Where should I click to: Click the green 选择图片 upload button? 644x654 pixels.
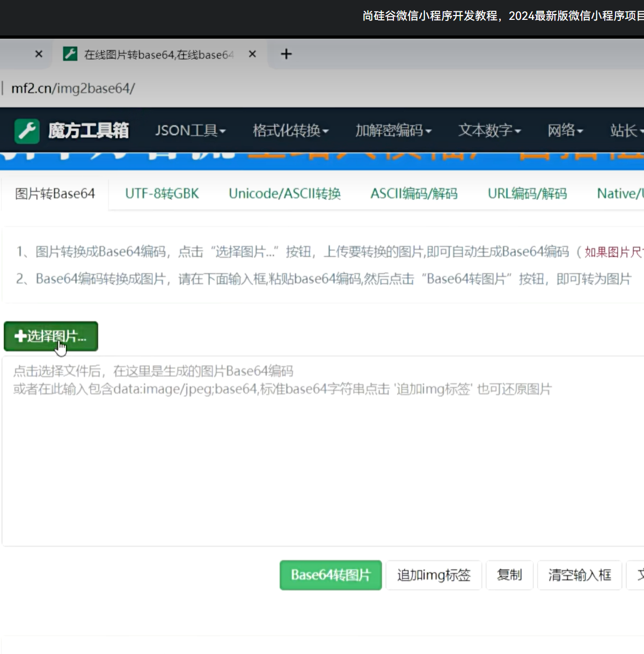coord(51,336)
